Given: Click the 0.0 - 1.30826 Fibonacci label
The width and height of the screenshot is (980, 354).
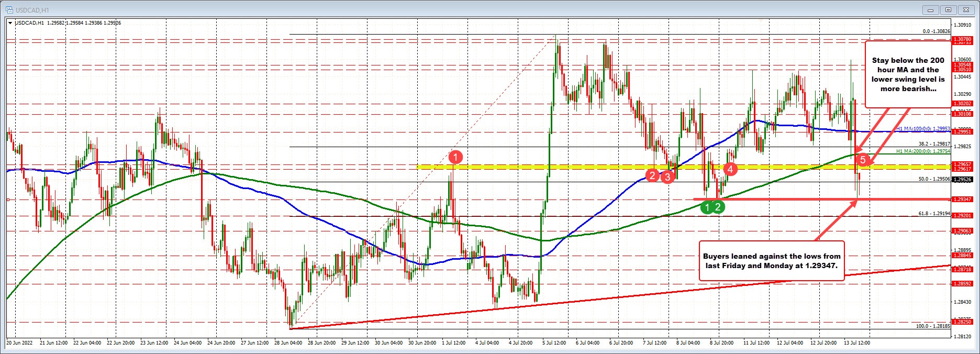Looking at the screenshot, I should coord(936,31).
